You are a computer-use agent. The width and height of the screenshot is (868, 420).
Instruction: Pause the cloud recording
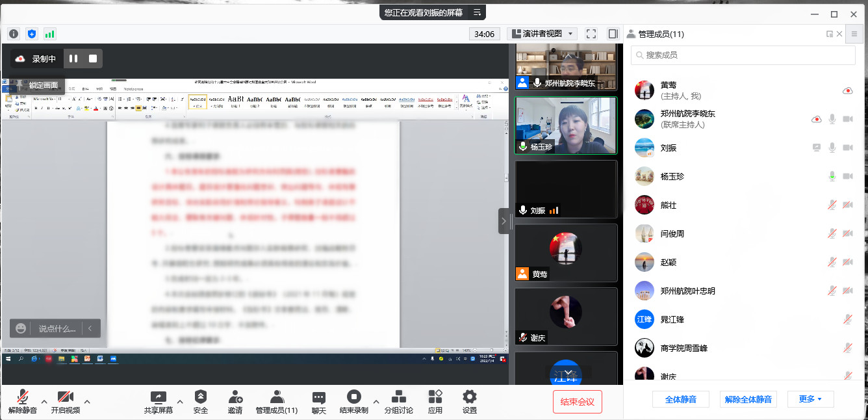73,59
